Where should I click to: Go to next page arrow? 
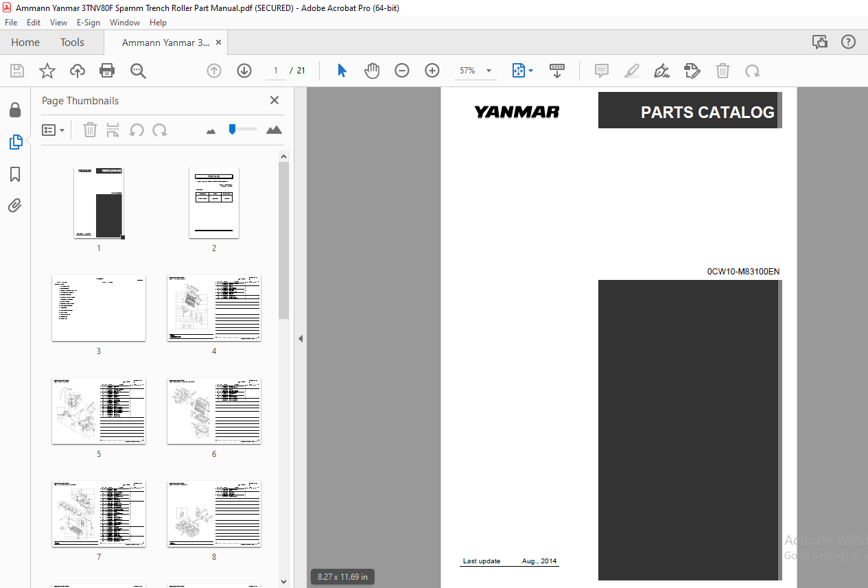[x=244, y=71]
